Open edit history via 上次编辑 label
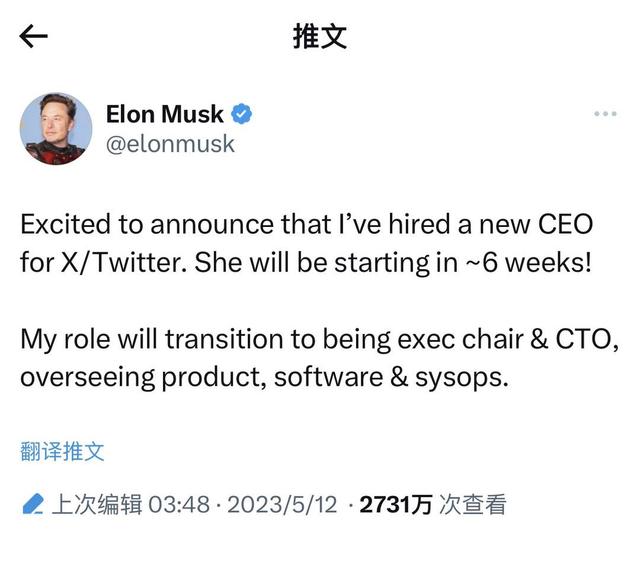This screenshot has height=566, width=640. (x=96, y=504)
